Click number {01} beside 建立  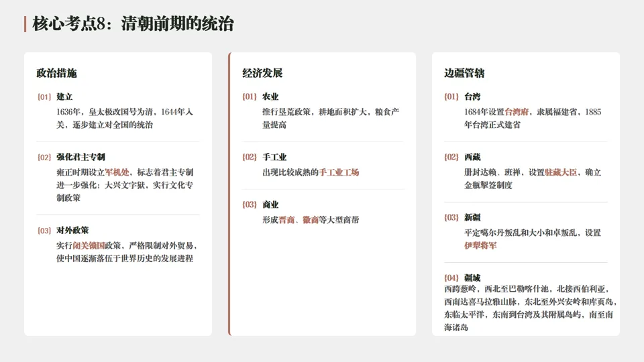tap(44, 97)
